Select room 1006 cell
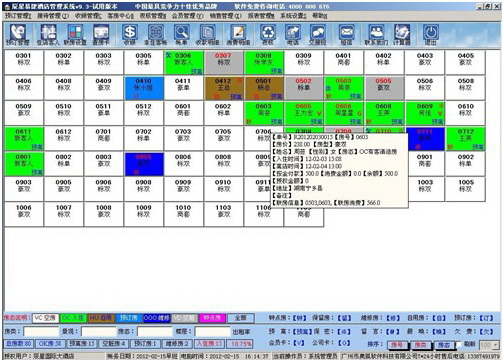503x360 pixels. pyautogui.click(x=24, y=214)
